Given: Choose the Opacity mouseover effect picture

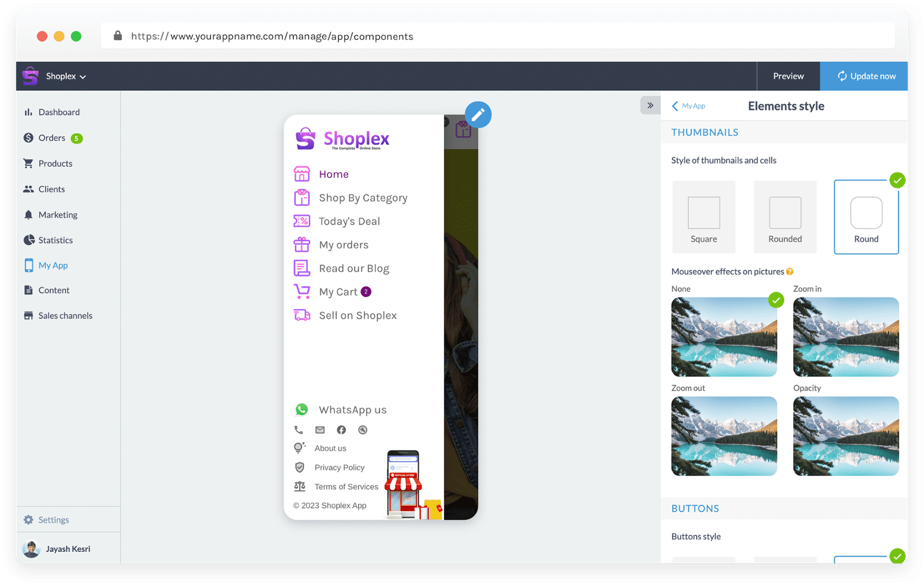Looking at the screenshot, I should point(846,436).
